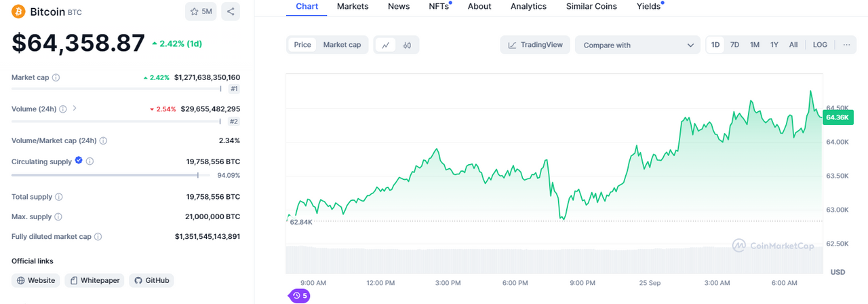Click verified badge next to Circulating supply
868x304 pixels.
click(79, 161)
